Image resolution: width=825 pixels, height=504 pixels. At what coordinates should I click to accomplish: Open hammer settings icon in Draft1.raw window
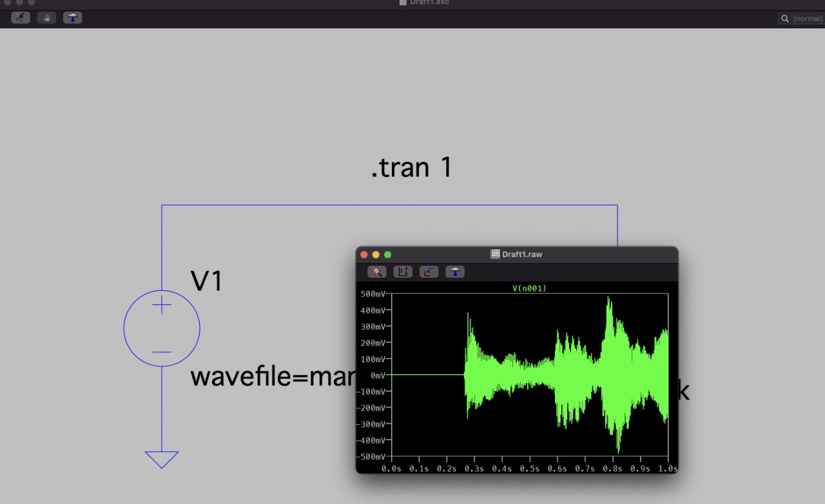[x=455, y=272]
